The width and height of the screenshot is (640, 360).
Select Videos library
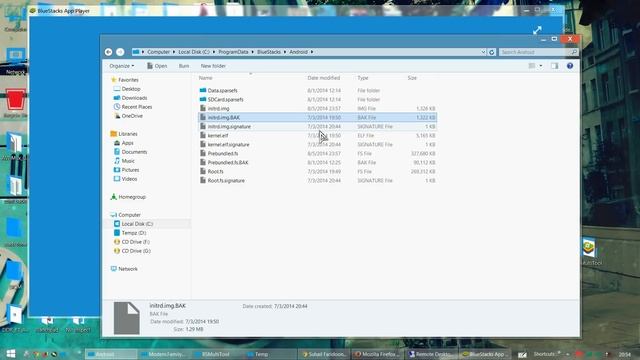129,179
